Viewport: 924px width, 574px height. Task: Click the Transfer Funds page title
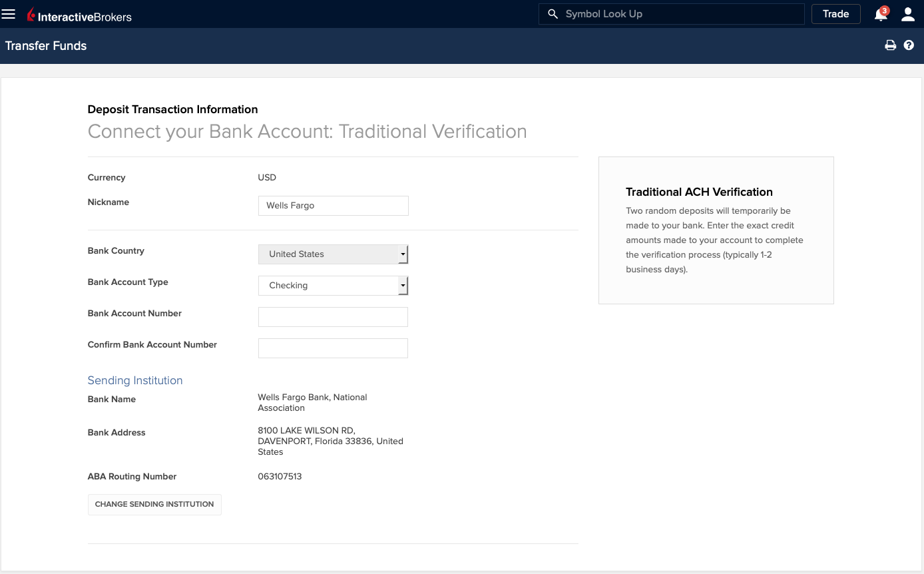pyautogui.click(x=46, y=46)
